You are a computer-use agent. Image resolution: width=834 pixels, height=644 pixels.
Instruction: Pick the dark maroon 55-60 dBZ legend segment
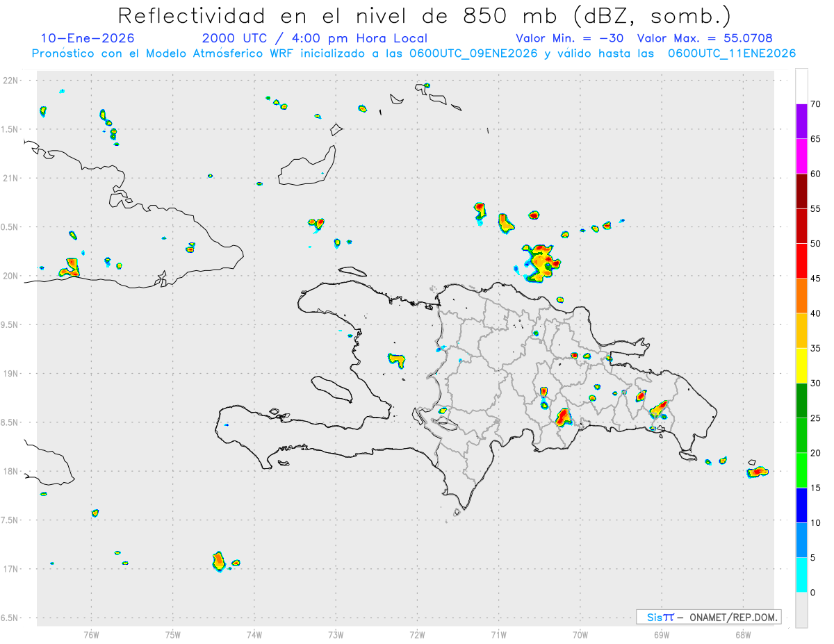click(802, 190)
